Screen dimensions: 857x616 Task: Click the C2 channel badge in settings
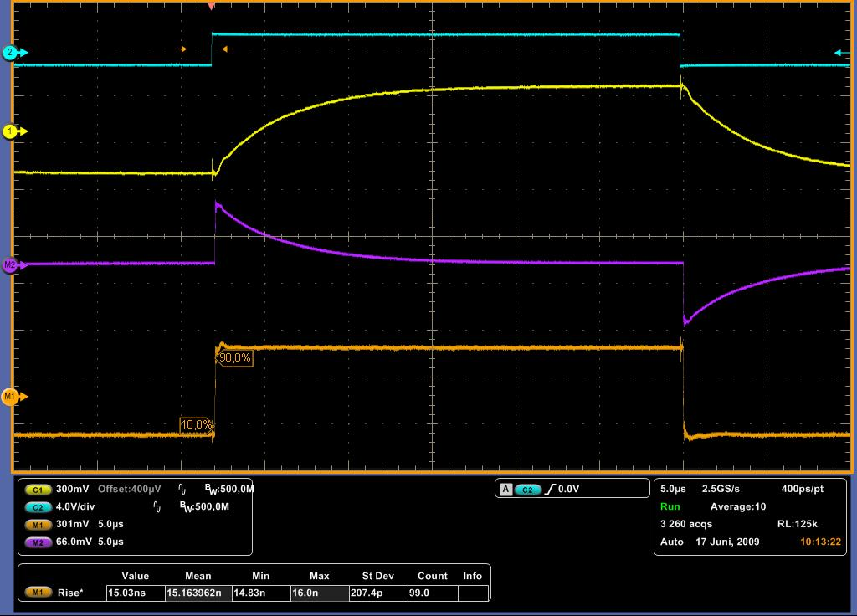click(x=38, y=506)
